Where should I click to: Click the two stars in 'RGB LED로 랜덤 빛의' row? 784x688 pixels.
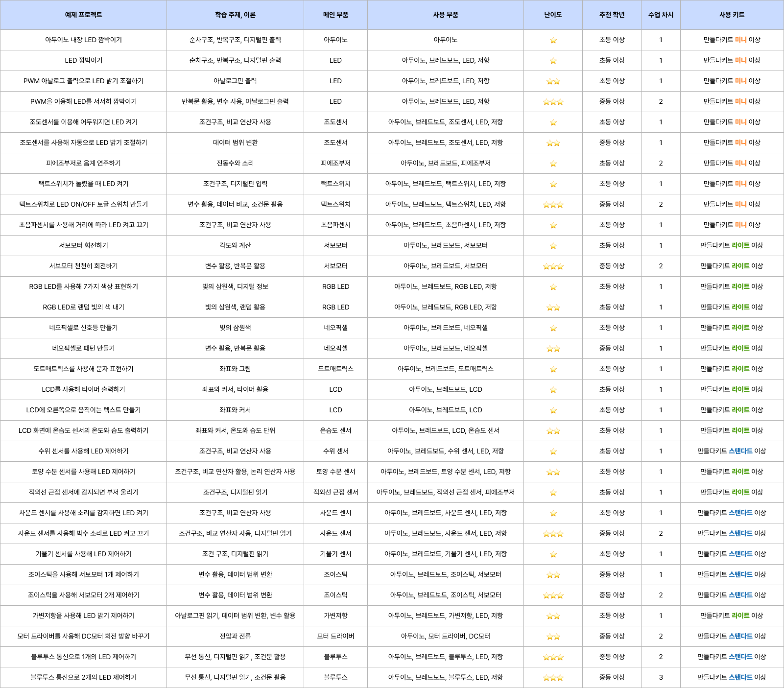coord(553,308)
